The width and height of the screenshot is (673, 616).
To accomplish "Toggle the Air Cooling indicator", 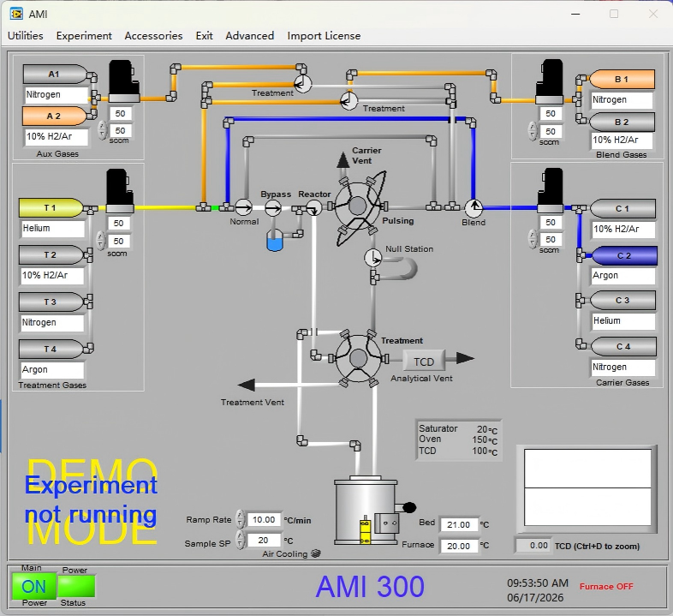I will click(x=316, y=553).
